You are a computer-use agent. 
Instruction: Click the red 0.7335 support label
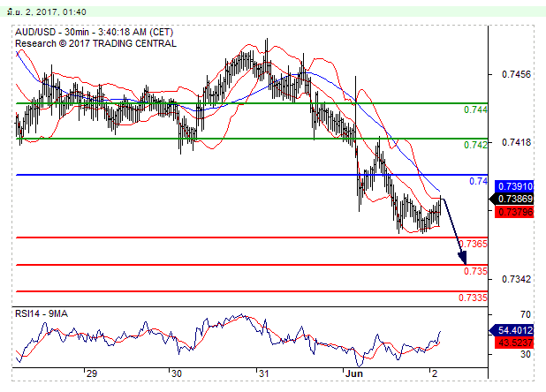tap(473, 298)
